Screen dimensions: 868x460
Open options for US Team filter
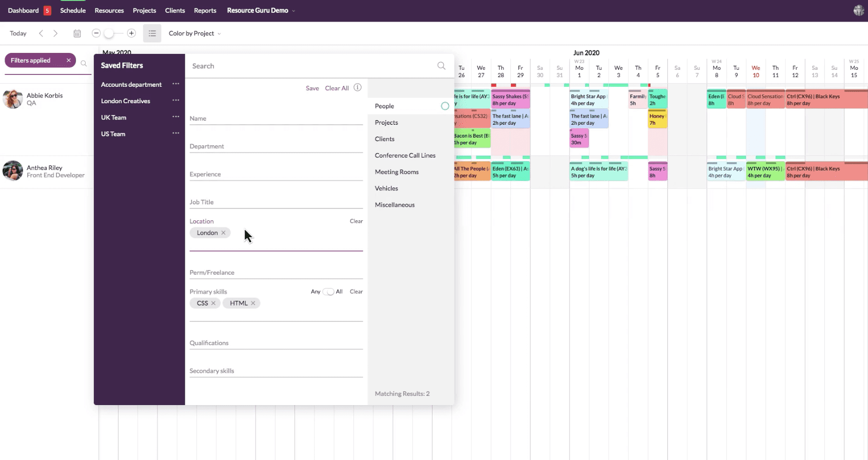176,133
